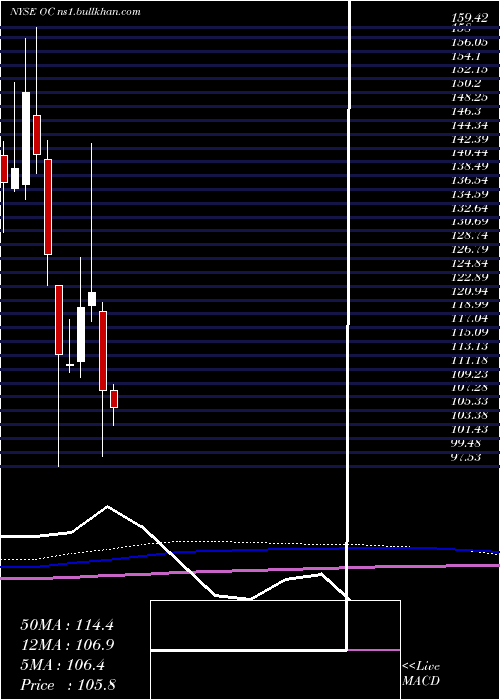Select the 103.38 price level label
500x700 pixels.
coord(468,415)
